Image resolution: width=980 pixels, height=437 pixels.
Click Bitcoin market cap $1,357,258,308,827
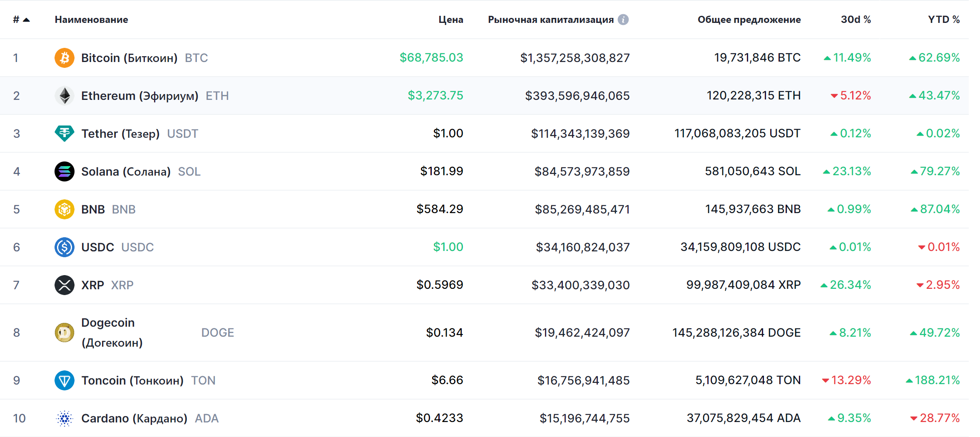pos(575,58)
